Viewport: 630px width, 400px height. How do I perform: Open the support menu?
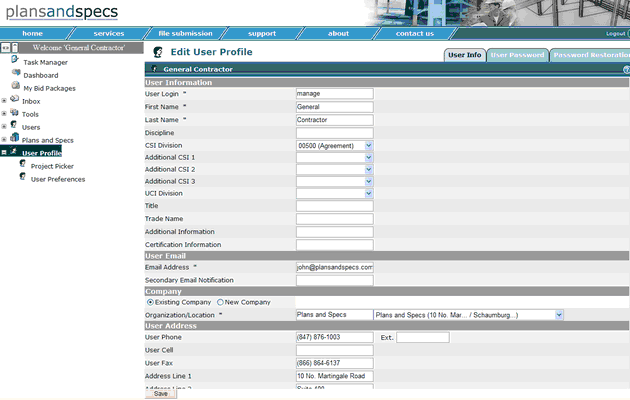[x=262, y=33]
